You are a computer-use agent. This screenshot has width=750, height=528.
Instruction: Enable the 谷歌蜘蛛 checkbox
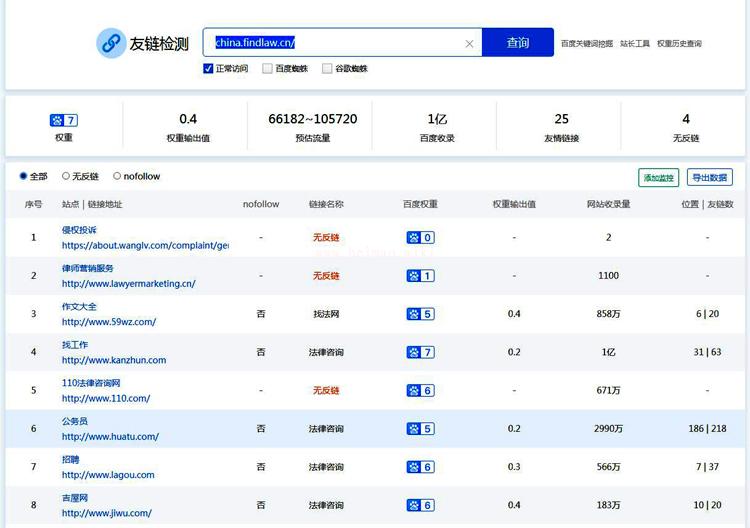(327, 69)
